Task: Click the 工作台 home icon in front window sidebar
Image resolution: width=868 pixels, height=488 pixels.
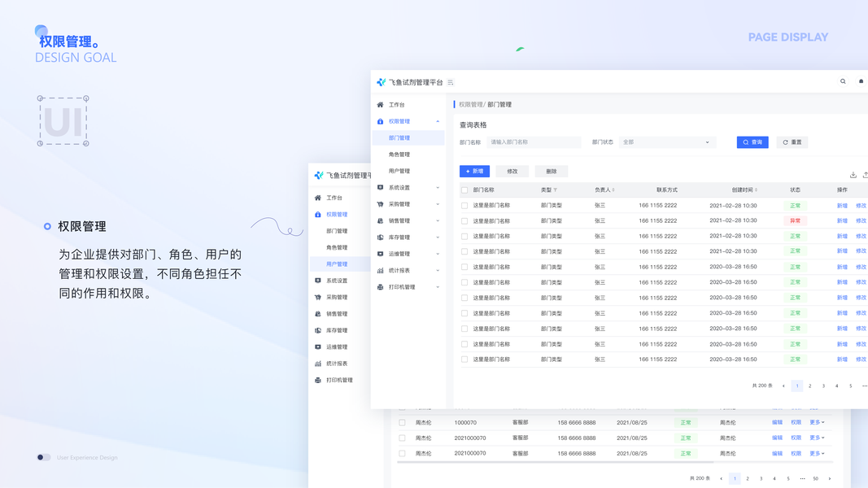Action: click(x=380, y=105)
